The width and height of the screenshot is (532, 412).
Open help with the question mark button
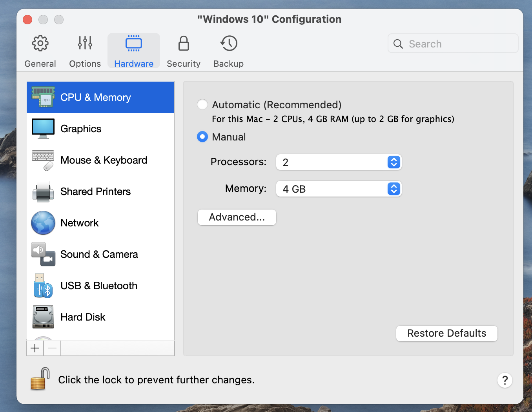click(x=505, y=380)
